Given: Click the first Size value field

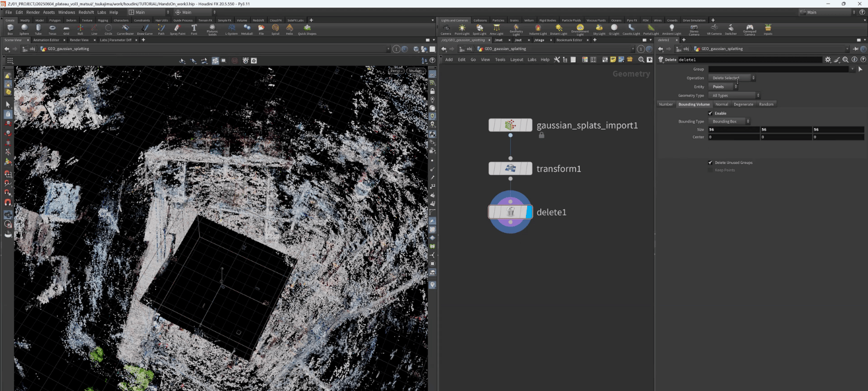Looking at the screenshot, I should coord(733,129).
